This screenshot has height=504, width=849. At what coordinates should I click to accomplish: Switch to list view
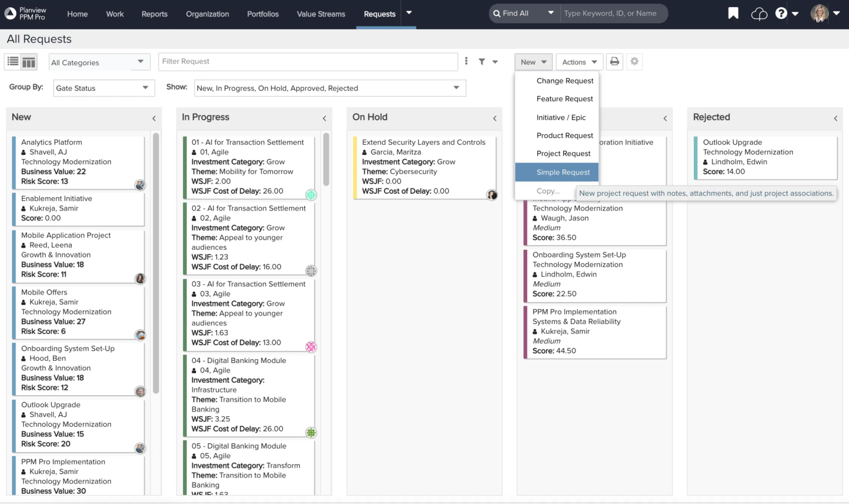pyautogui.click(x=12, y=61)
